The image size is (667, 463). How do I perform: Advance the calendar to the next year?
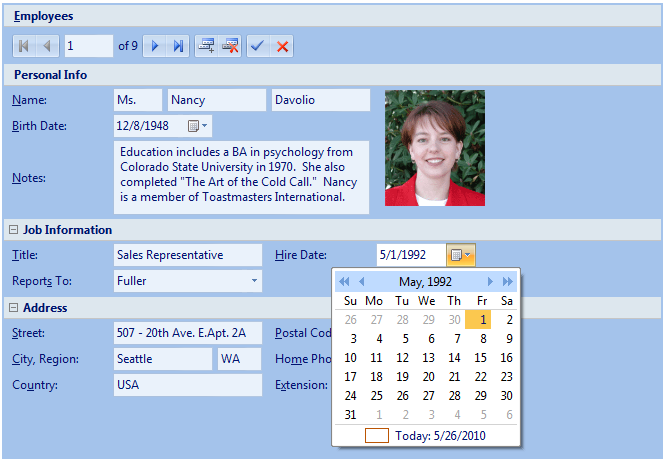(x=507, y=282)
